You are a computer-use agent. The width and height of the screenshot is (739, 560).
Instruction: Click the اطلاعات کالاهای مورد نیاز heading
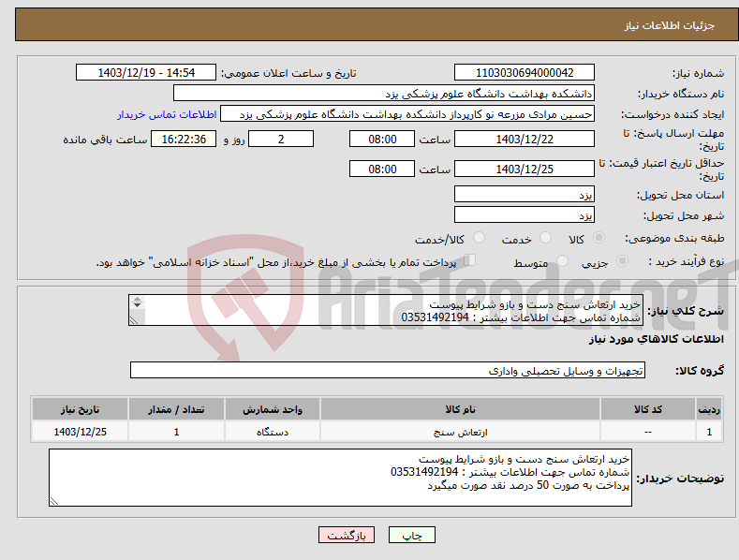tap(656, 339)
